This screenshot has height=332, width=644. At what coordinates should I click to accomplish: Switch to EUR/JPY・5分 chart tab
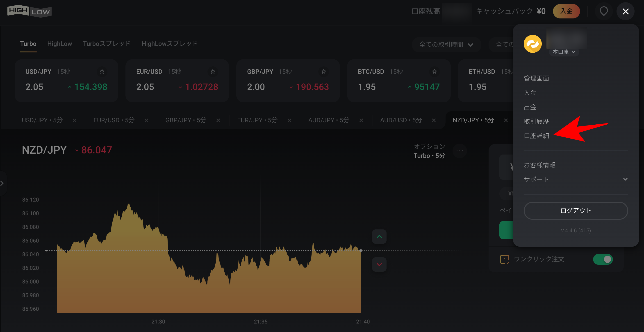257,120
